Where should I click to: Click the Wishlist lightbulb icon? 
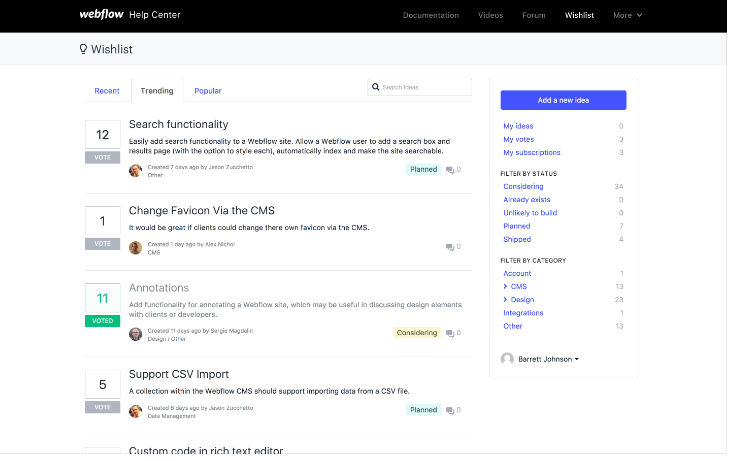tap(83, 49)
